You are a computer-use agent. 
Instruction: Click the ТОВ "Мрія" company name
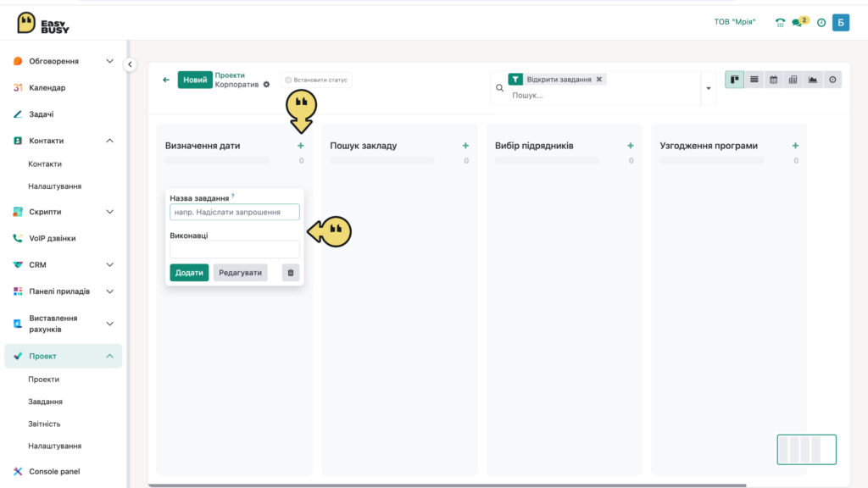point(735,21)
